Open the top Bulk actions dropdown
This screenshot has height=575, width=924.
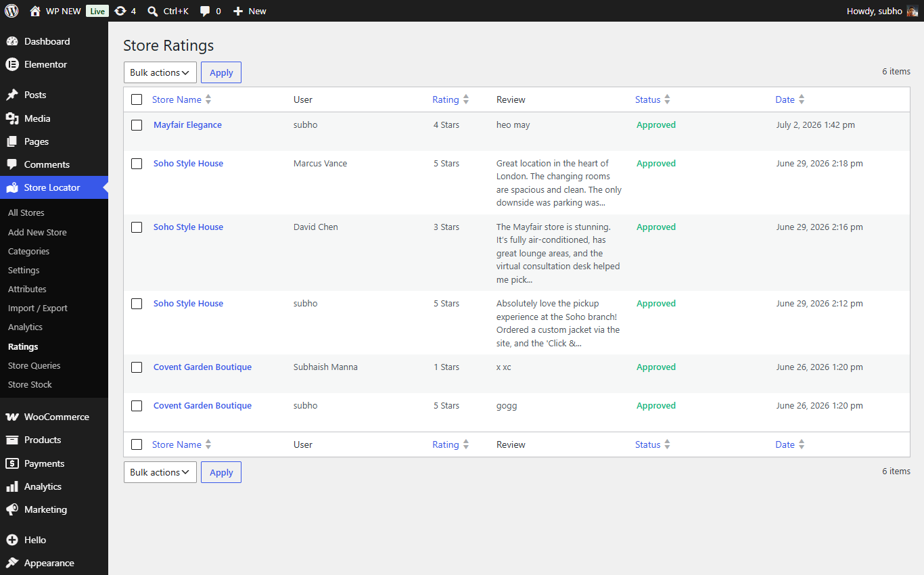[x=160, y=72]
